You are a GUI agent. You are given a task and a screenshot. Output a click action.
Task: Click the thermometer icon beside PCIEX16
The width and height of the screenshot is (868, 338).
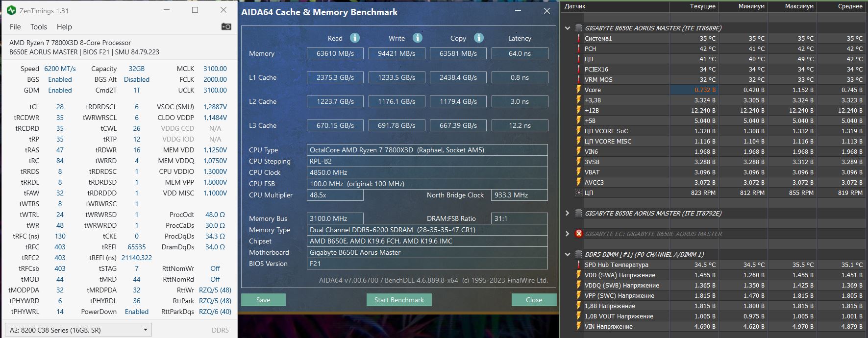pyautogui.click(x=578, y=69)
